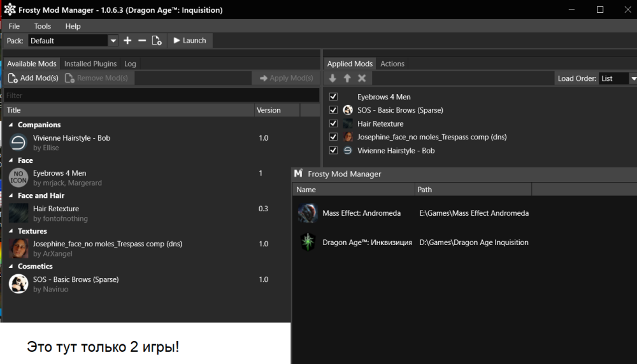Click the Filter text field
Viewport: 637px width, 364px height.
(161, 95)
